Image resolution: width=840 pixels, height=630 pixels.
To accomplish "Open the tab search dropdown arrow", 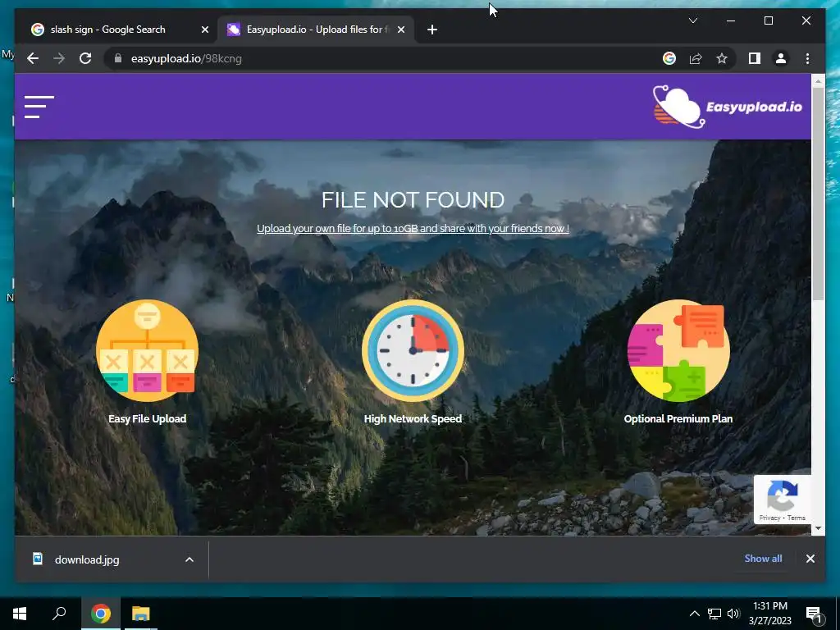I will pyautogui.click(x=692, y=21).
